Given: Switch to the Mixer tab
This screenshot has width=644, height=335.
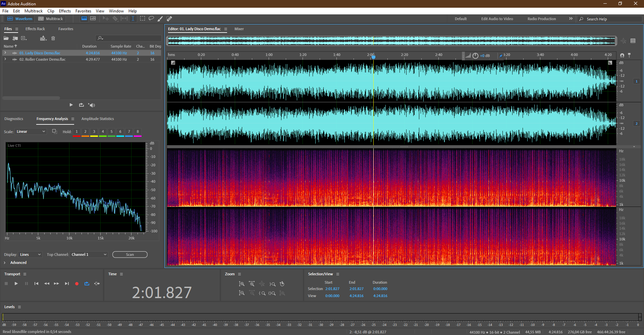Looking at the screenshot, I should click(239, 29).
